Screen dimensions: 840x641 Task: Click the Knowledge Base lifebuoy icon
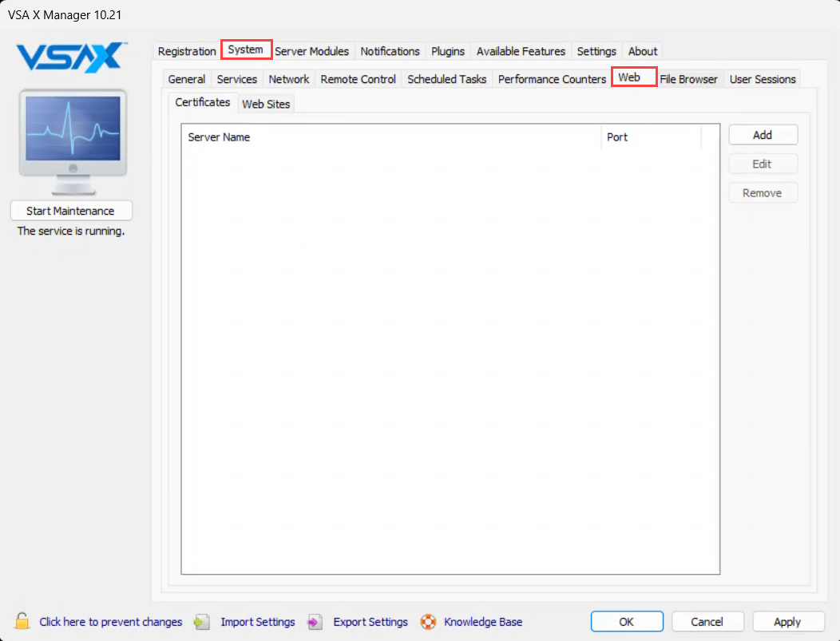pyautogui.click(x=428, y=622)
